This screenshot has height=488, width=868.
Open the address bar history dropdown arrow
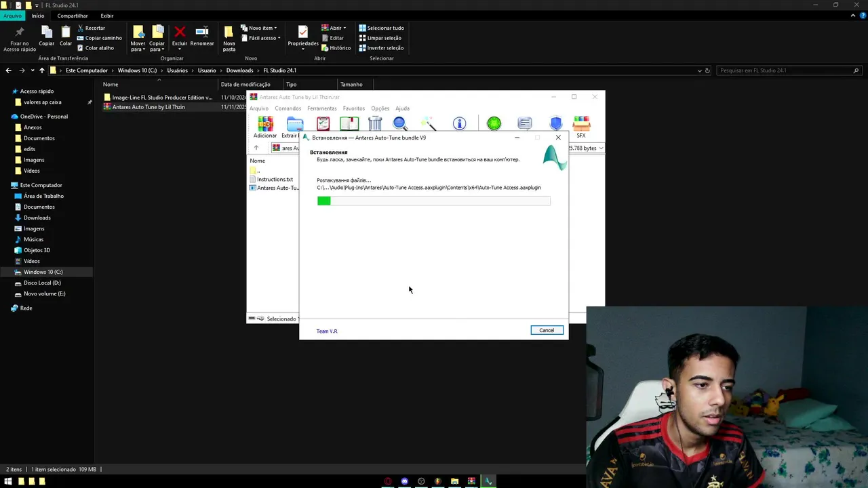point(700,70)
